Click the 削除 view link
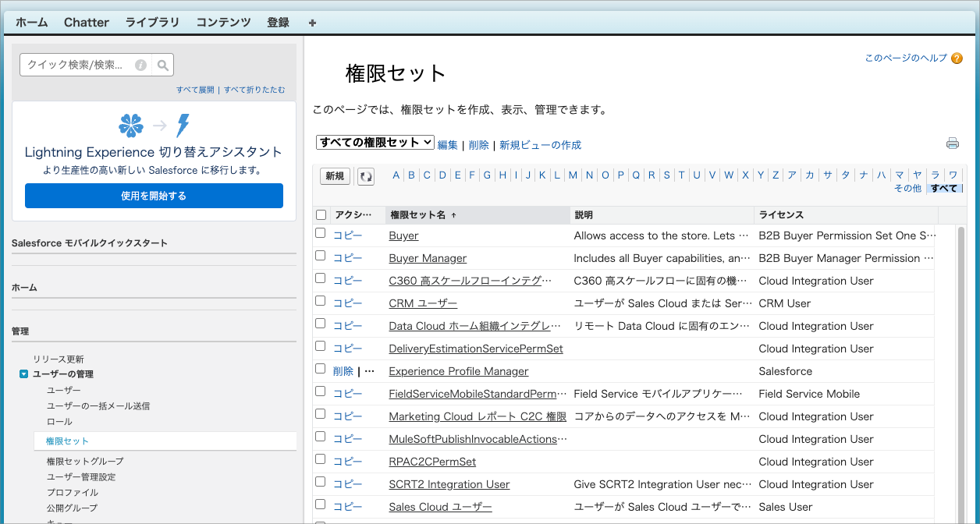Image resolution: width=980 pixels, height=524 pixels. pyautogui.click(x=479, y=145)
